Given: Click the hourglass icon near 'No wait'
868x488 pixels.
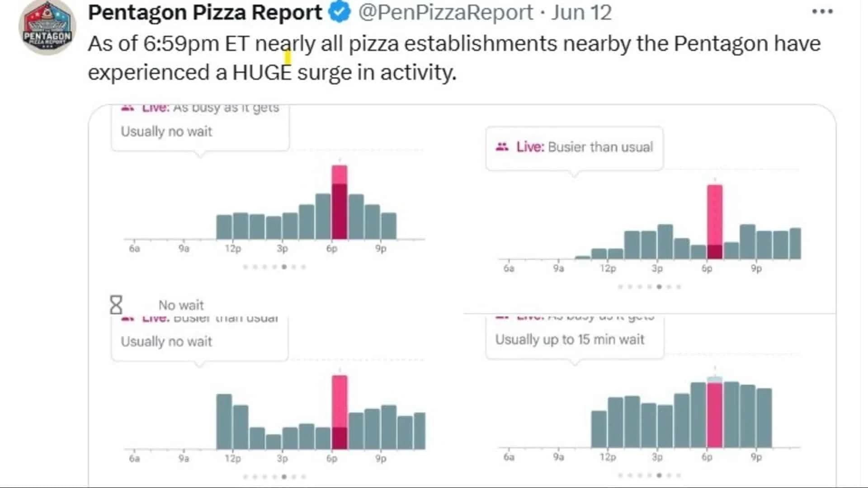Looking at the screenshot, I should point(116,305).
